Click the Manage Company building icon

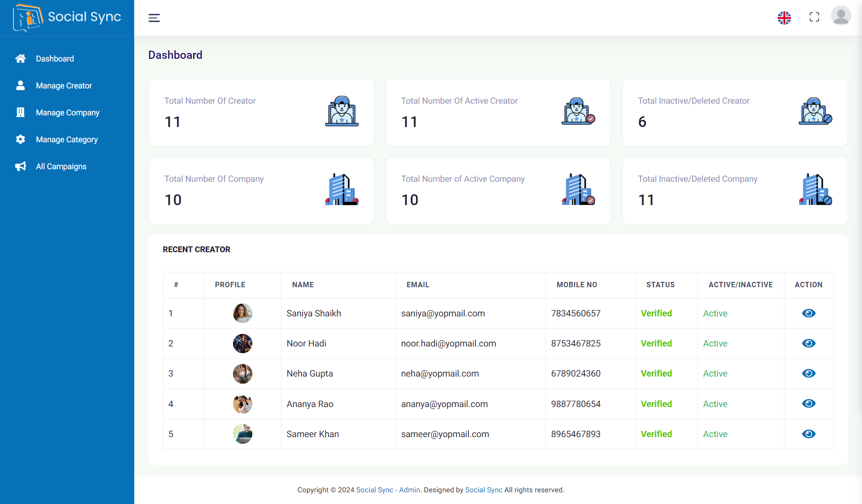coord(21,112)
